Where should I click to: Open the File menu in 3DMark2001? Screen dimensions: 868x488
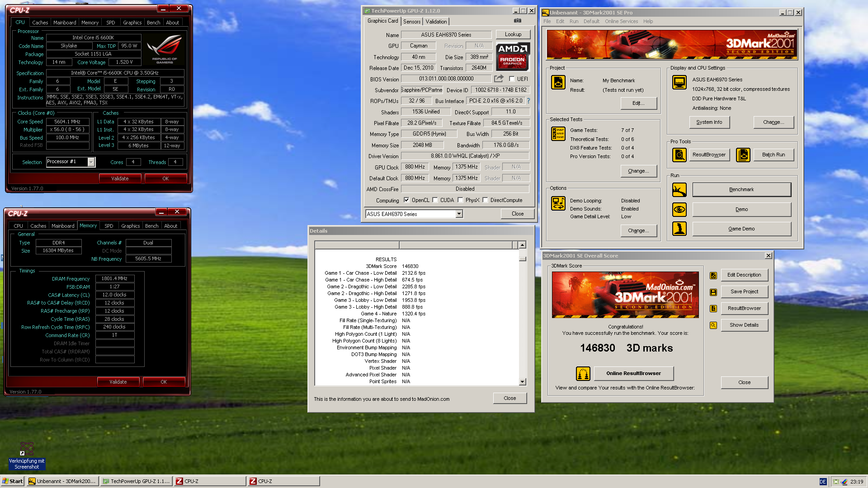pyautogui.click(x=547, y=21)
